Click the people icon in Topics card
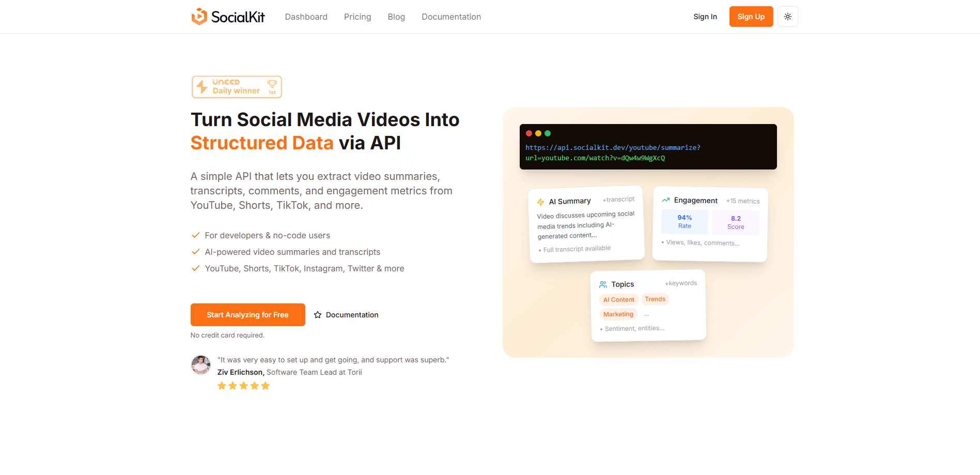 pos(603,285)
